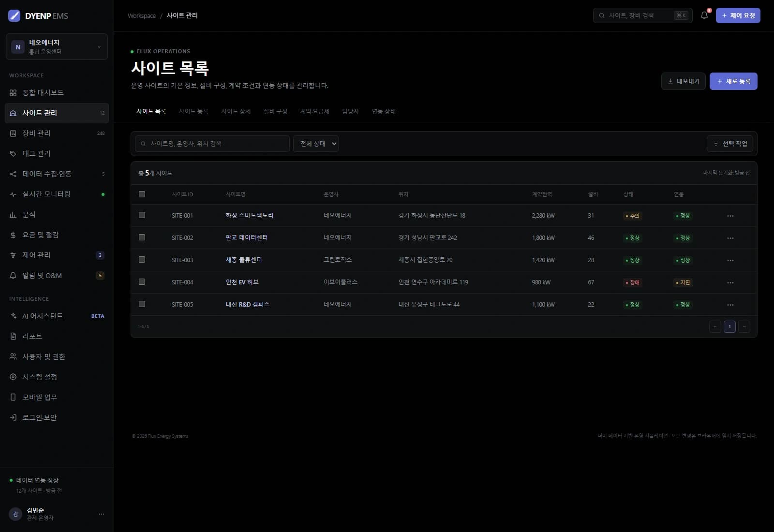Open the 김민준 user menu dots

(101, 514)
